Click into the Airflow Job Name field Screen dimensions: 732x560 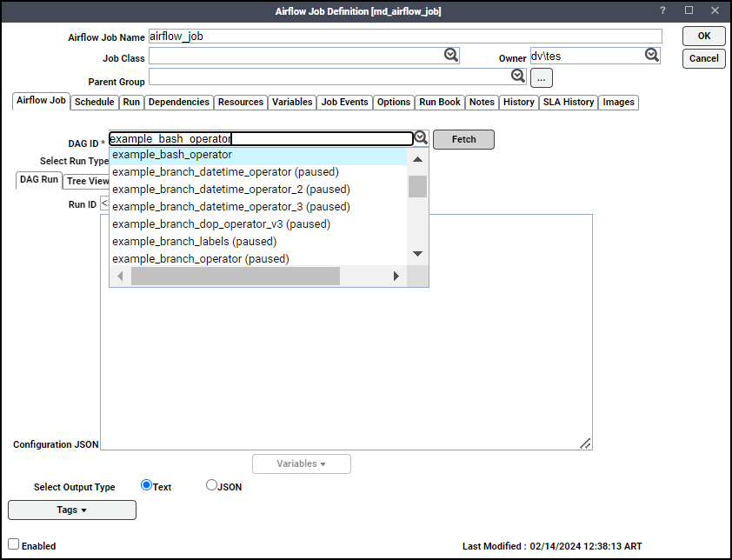point(405,37)
